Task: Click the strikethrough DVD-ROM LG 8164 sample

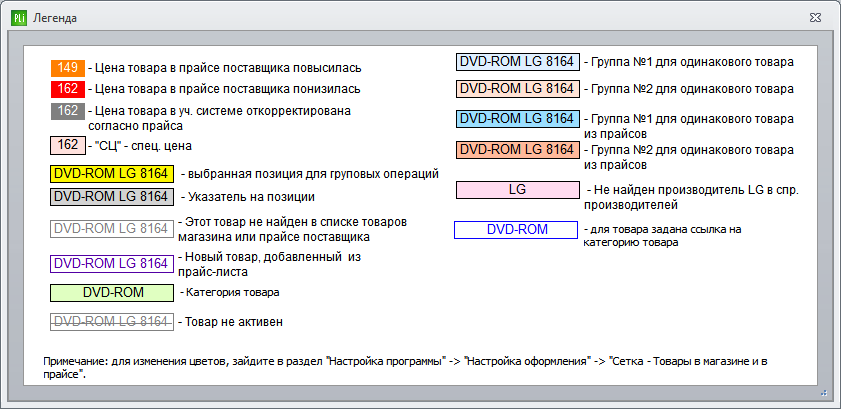Action: [112, 322]
